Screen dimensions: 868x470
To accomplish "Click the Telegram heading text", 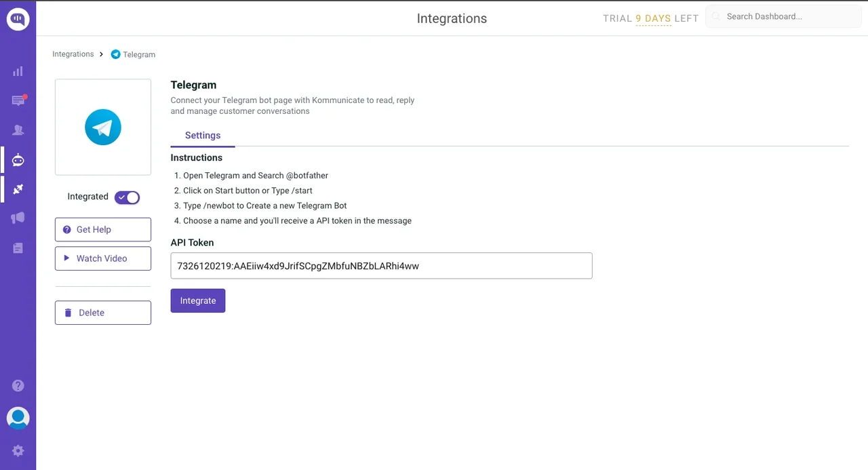I will tap(194, 85).
